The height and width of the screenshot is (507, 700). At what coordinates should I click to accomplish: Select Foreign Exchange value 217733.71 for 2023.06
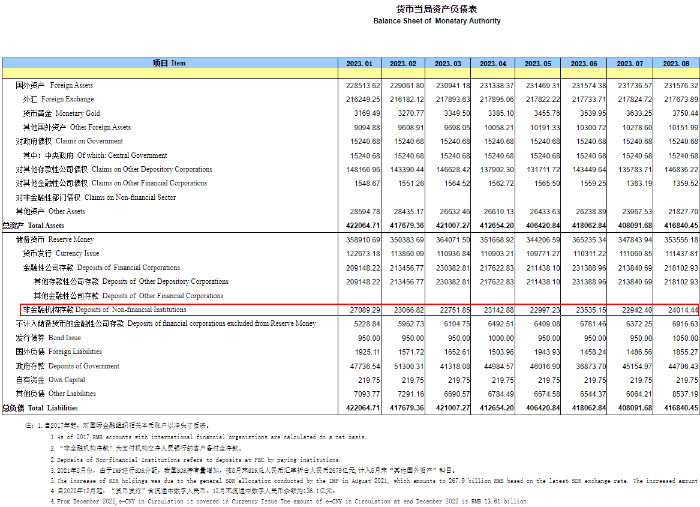(x=589, y=99)
